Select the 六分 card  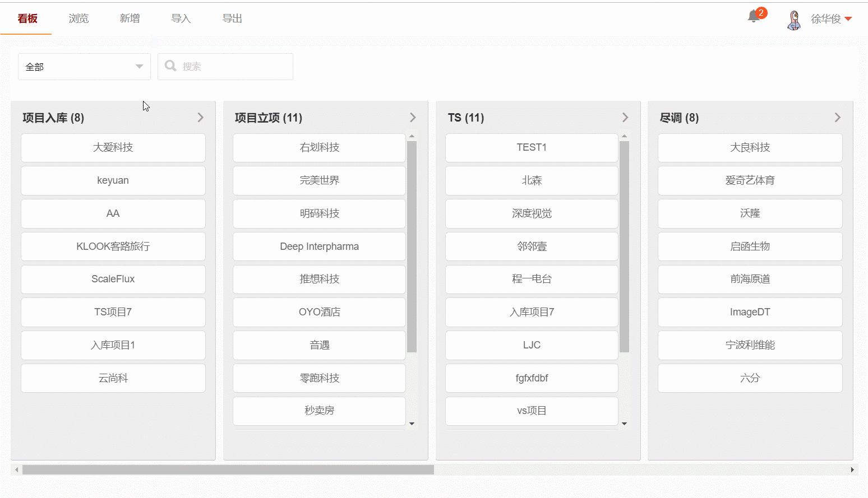[750, 378]
